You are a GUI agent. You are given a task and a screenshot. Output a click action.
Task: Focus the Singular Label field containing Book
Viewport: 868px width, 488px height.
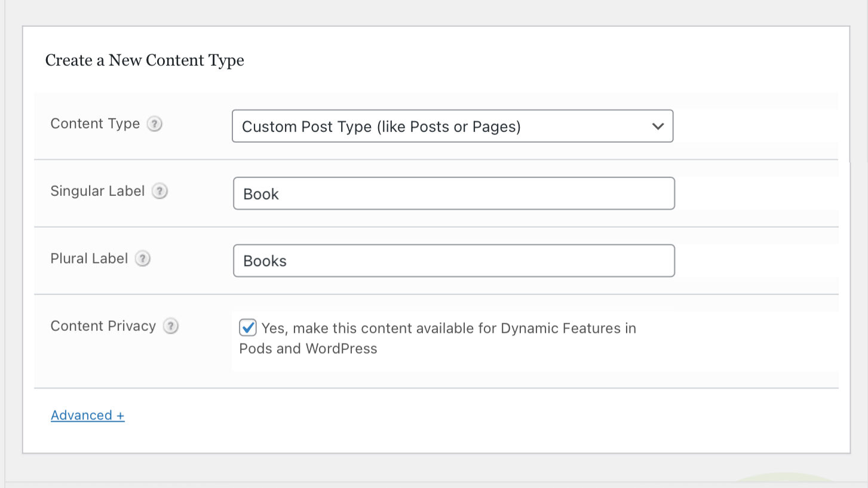click(454, 194)
